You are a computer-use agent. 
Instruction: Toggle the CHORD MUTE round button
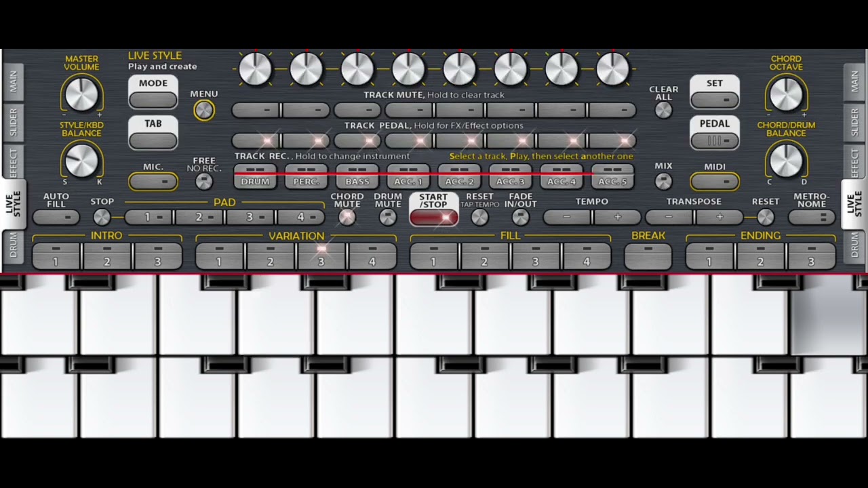click(x=347, y=217)
